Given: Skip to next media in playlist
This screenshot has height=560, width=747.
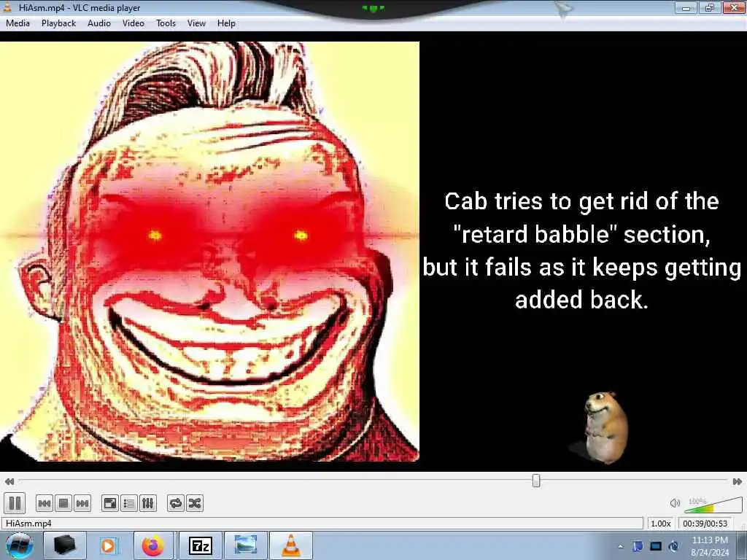Looking at the screenshot, I should [x=82, y=503].
